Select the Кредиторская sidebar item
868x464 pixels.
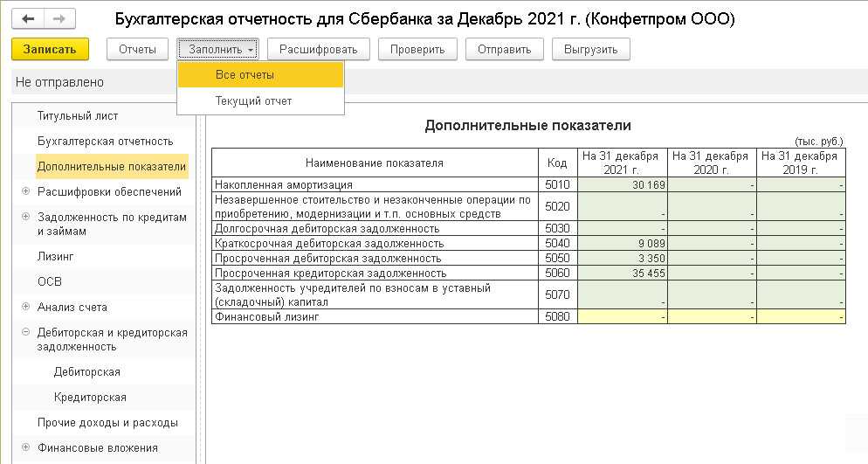pos(90,398)
